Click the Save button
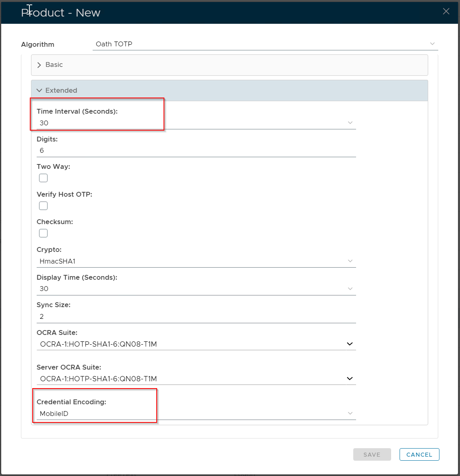Screen dimensions: 460x476 pyautogui.click(x=372, y=455)
